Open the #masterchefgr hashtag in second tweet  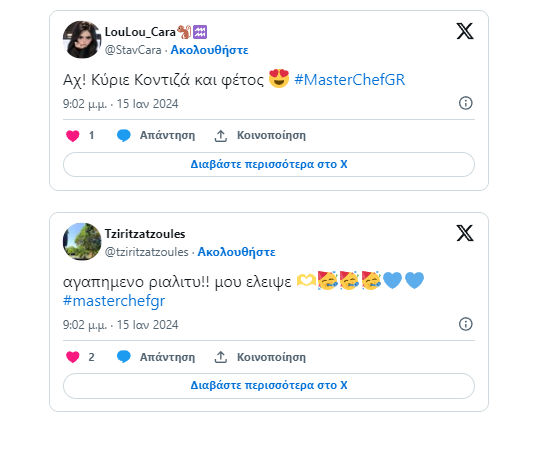tap(114, 301)
